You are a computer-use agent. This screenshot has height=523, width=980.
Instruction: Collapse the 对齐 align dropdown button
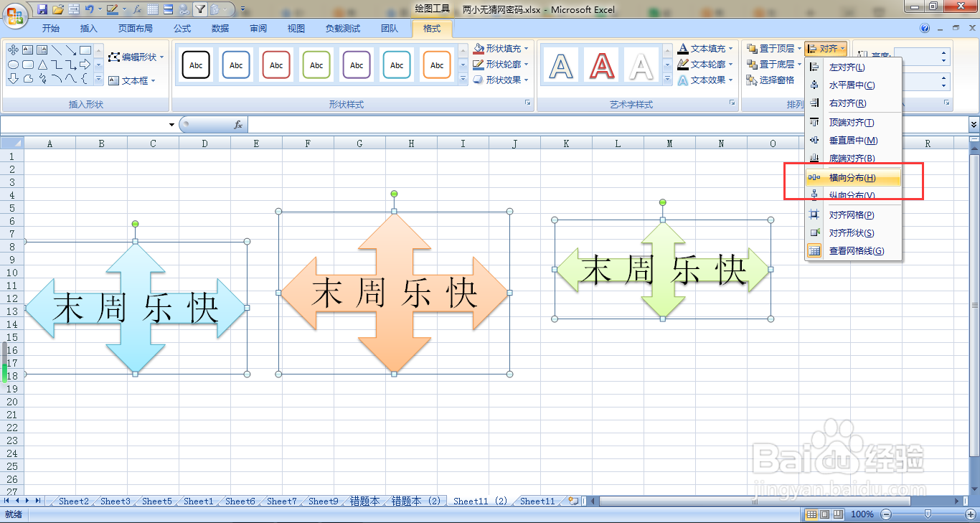[826, 49]
